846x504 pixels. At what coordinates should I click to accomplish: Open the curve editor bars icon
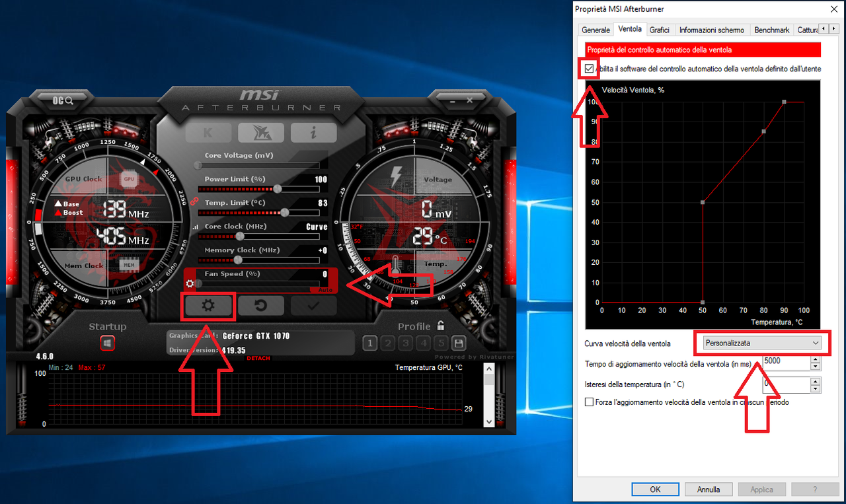tap(194, 227)
